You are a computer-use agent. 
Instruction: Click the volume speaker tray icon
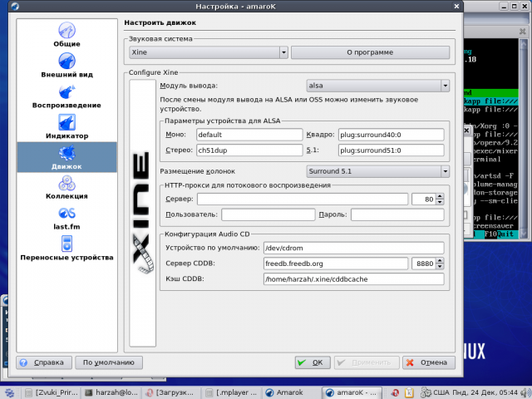pos(525,392)
